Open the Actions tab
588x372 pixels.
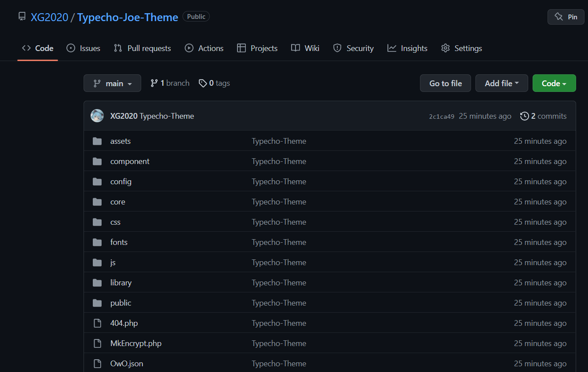click(x=204, y=48)
